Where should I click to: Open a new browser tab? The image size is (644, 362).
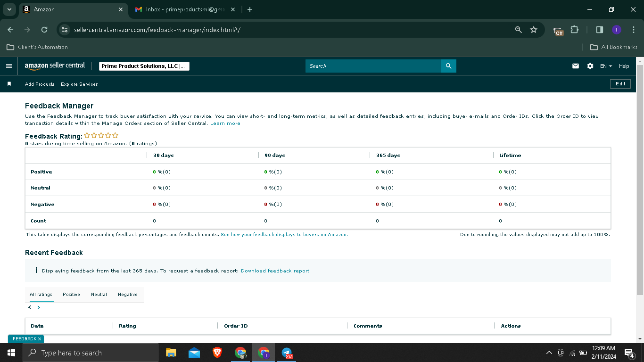250,9
